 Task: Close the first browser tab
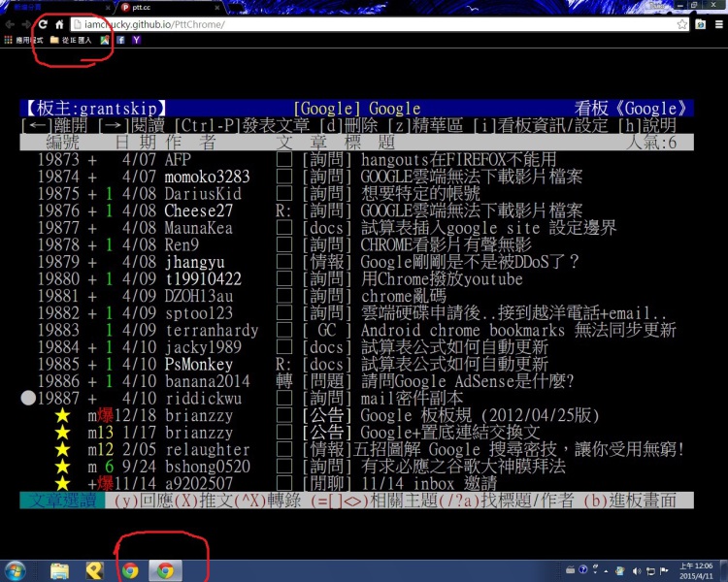click(108, 8)
